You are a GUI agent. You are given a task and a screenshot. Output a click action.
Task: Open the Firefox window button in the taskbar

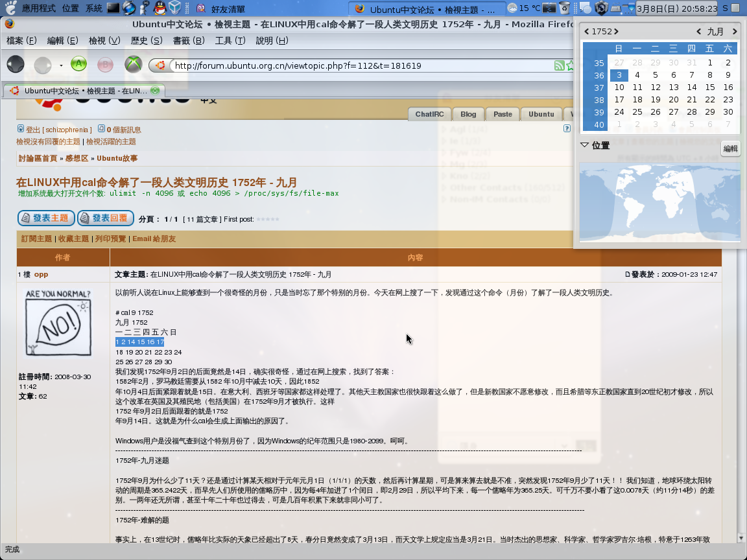(x=427, y=9)
